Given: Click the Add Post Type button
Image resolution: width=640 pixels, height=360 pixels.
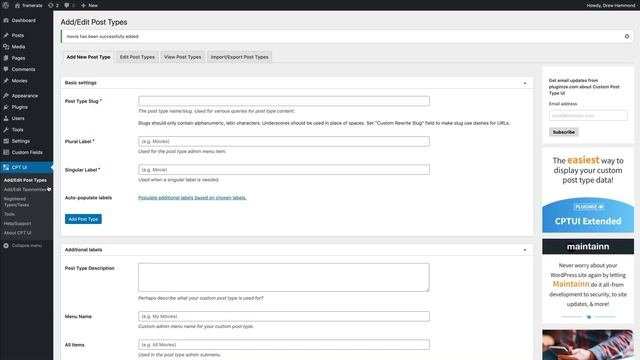Looking at the screenshot, I should pyautogui.click(x=83, y=219).
